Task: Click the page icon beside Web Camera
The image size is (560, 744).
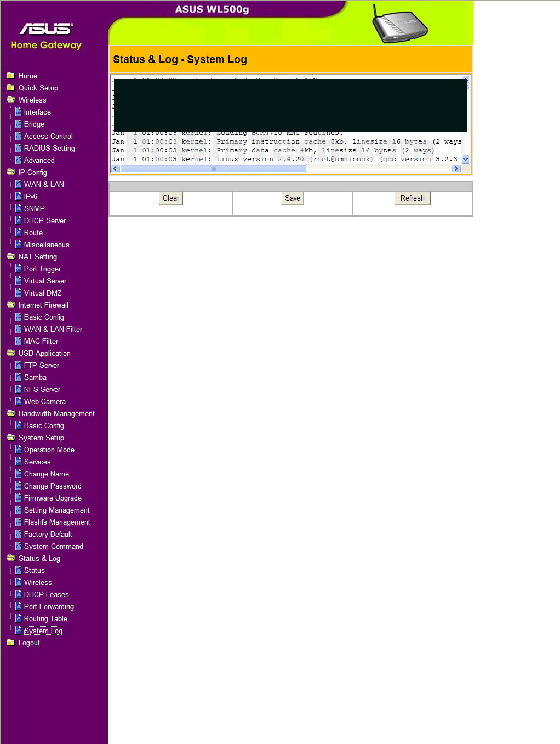Action: tap(18, 401)
